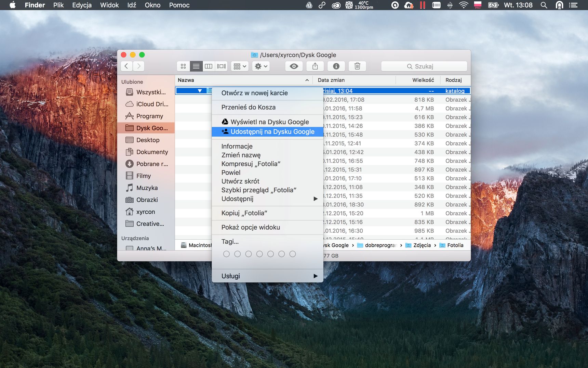The height and width of the screenshot is (368, 588).
Task: Click the Wi-Fi status icon
Action: click(x=464, y=5)
